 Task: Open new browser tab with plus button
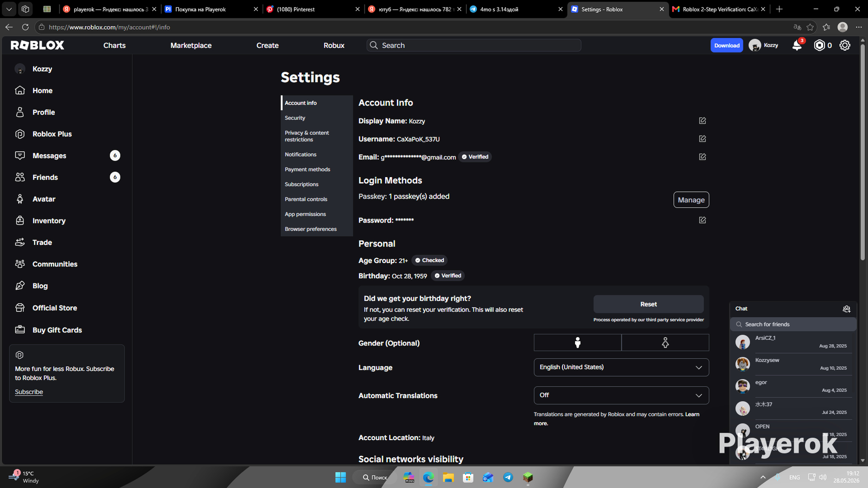779,9
